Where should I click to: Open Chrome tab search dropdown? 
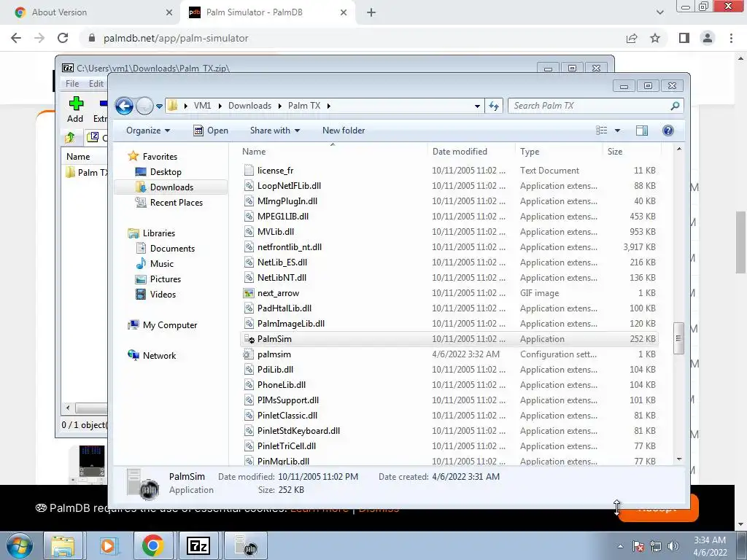click(659, 12)
